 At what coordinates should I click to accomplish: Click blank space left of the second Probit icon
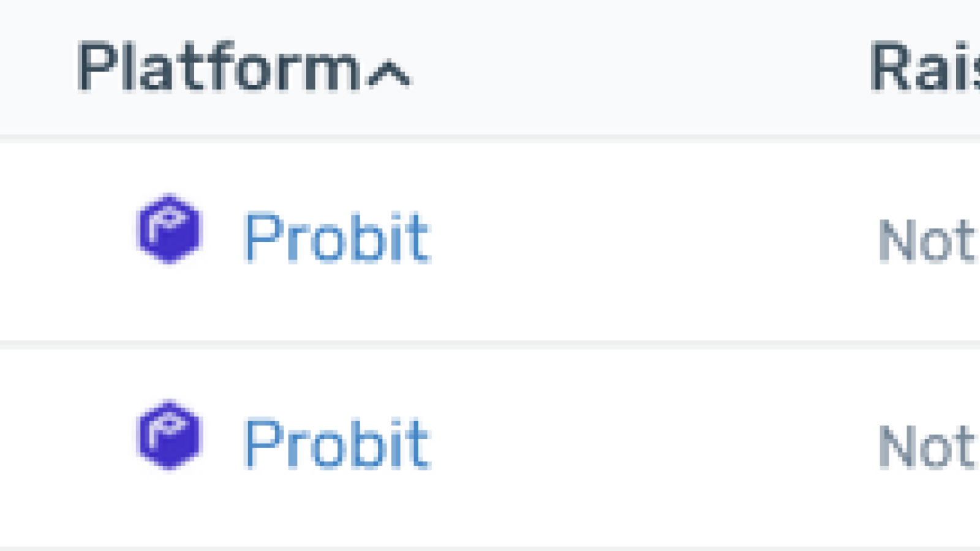click(67, 447)
